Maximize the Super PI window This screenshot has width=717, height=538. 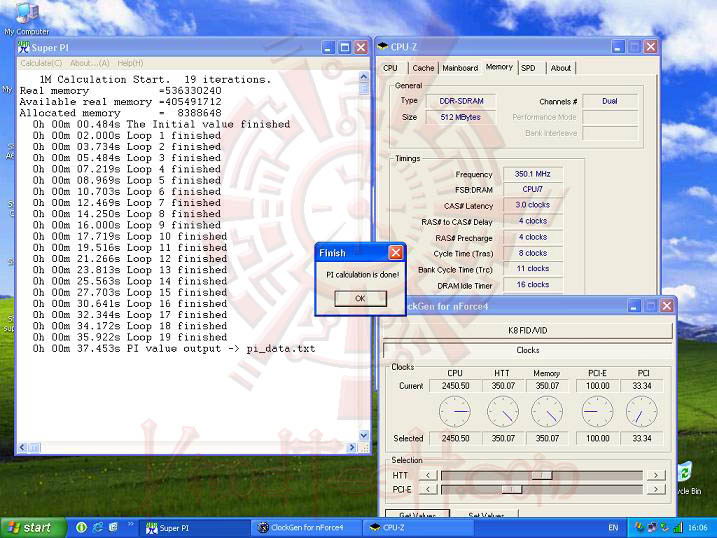click(345, 47)
